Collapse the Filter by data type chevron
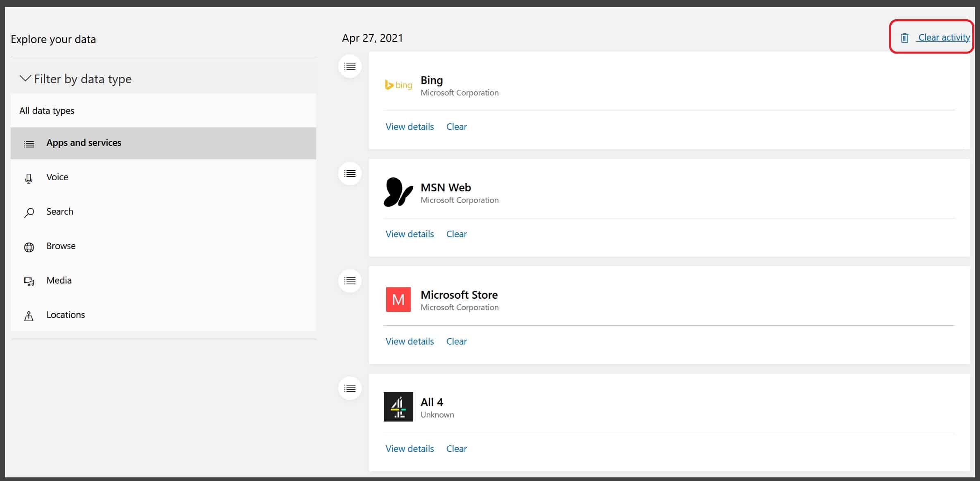The image size is (980, 481). pos(25,79)
